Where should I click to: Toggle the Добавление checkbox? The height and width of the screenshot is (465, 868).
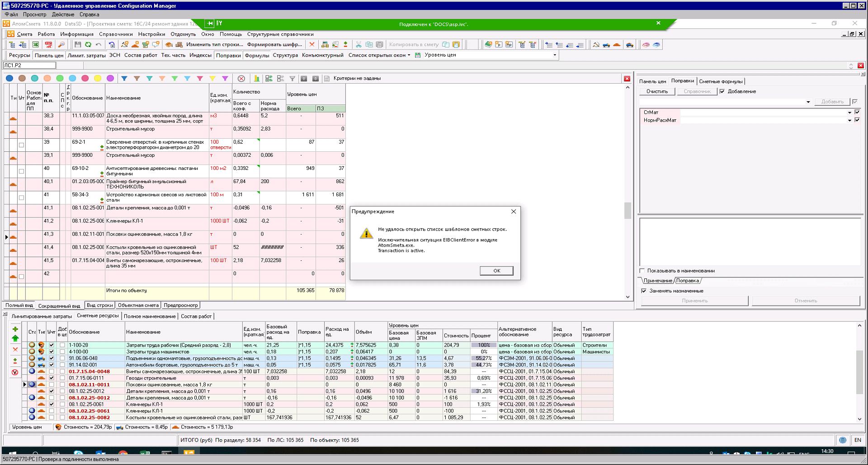click(722, 91)
